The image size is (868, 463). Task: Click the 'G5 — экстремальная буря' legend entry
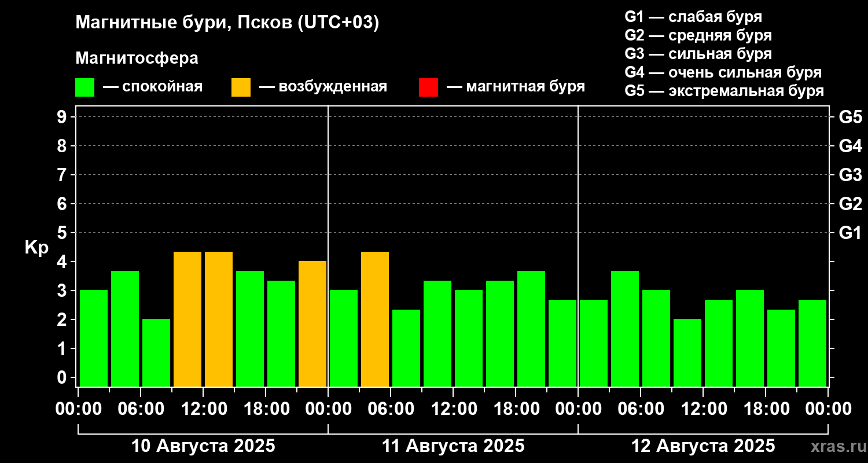click(x=724, y=91)
